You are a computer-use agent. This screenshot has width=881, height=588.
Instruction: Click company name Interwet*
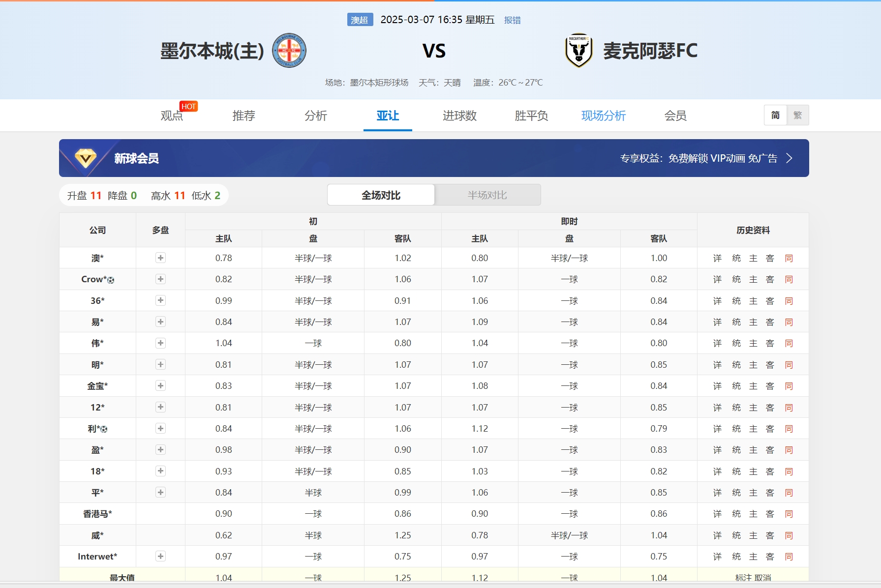coord(97,557)
